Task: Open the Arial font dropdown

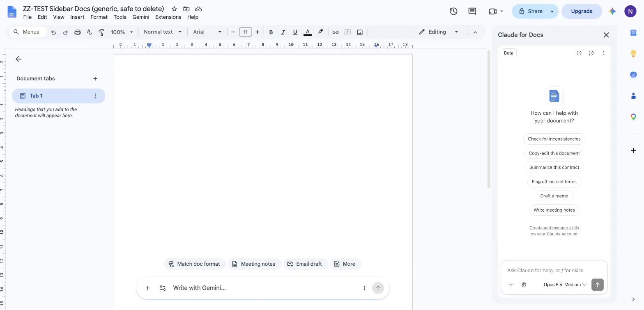Action: [207, 32]
